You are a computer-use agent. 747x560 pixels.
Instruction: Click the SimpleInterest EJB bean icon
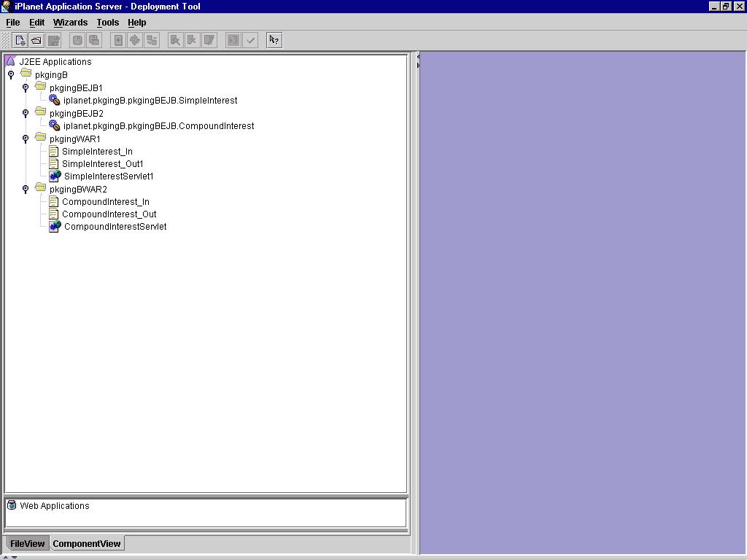(x=54, y=99)
